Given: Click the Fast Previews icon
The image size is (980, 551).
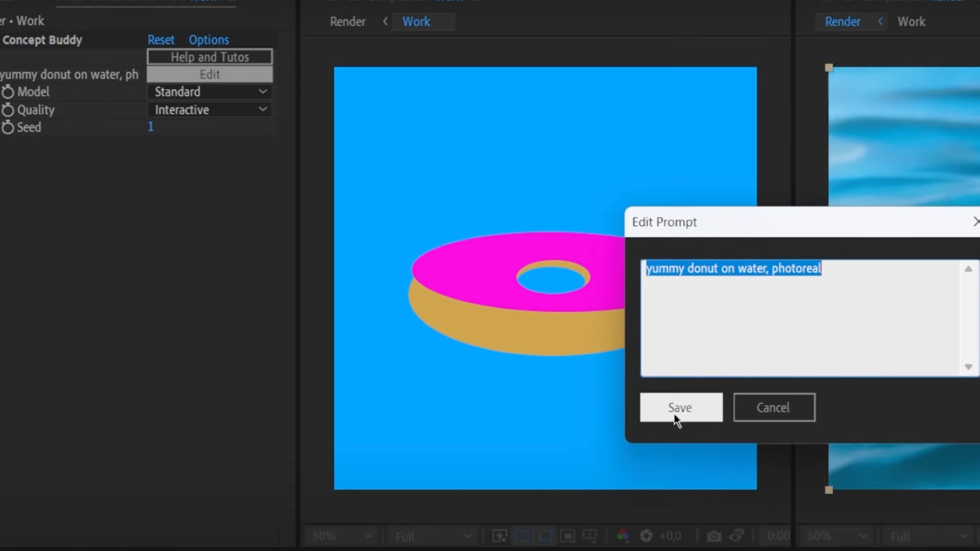Looking at the screenshot, I should pyautogui.click(x=499, y=536).
